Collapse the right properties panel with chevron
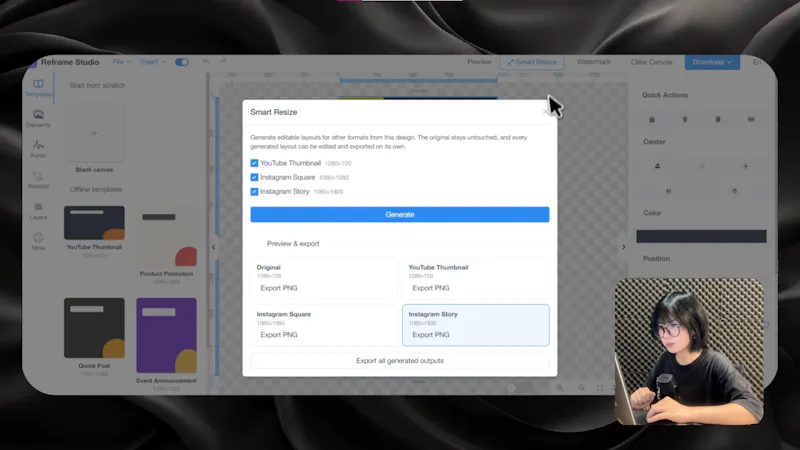This screenshot has height=450, width=800. [x=623, y=247]
